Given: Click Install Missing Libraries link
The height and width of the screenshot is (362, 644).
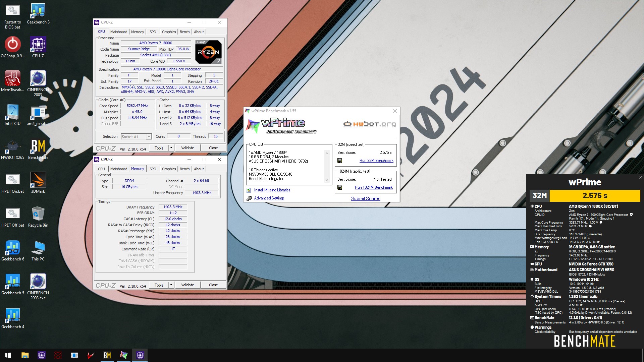Looking at the screenshot, I should tap(272, 190).
